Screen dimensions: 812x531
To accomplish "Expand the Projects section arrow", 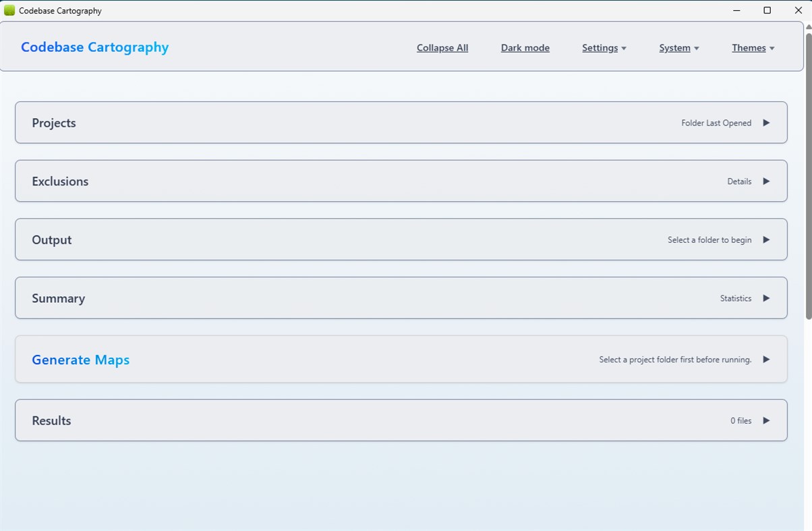I will (766, 123).
